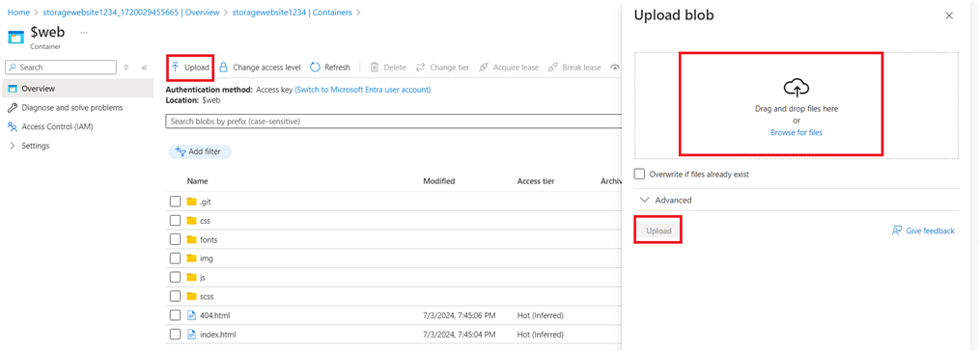
Task: Click Change tier in toolbar
Action: click(442, 68)
